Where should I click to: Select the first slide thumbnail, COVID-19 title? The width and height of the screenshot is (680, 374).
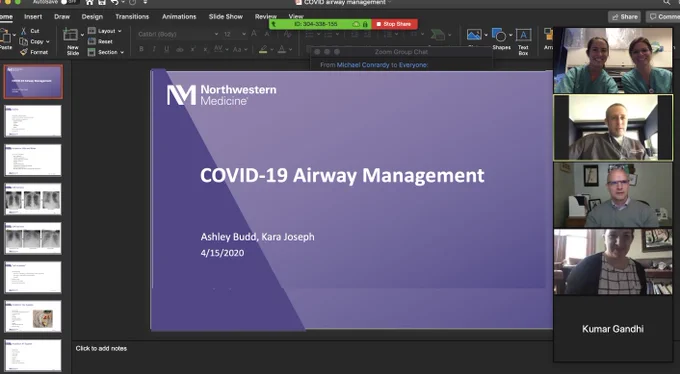click(x=33, y=82)
